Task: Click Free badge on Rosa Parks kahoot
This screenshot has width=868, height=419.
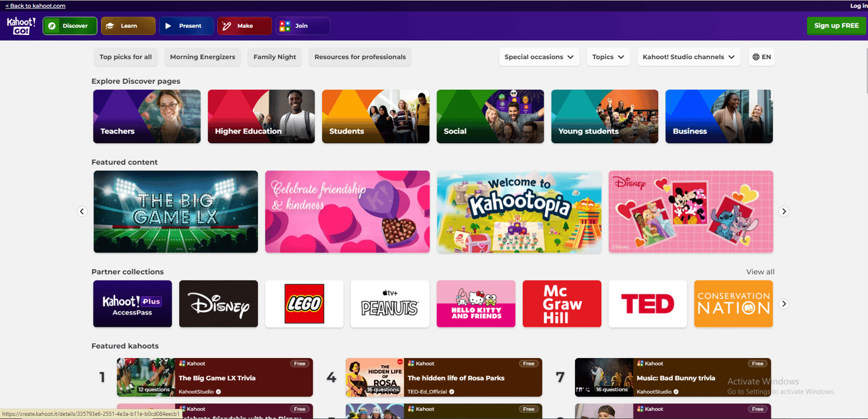Action: tap(529, 364)
